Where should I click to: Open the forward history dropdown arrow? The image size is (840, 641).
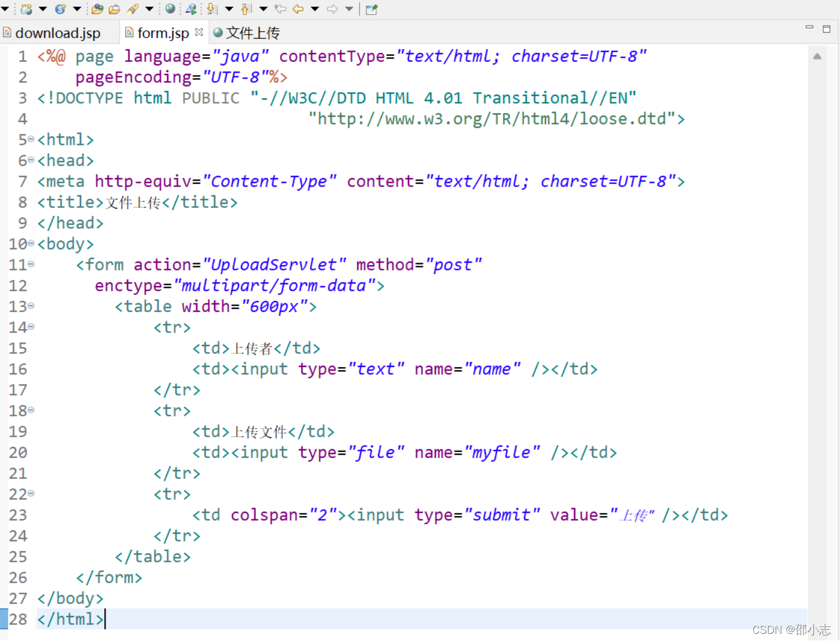349,9
